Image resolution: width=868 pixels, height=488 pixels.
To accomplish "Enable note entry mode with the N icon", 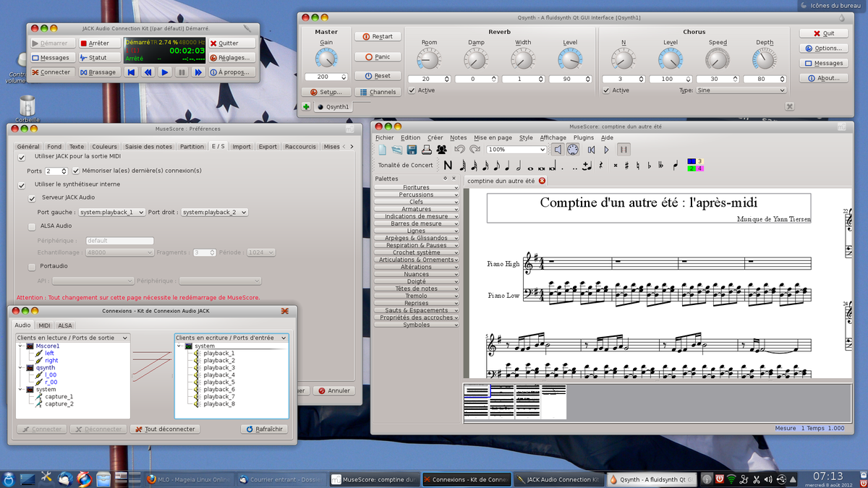I will (448, 166).
